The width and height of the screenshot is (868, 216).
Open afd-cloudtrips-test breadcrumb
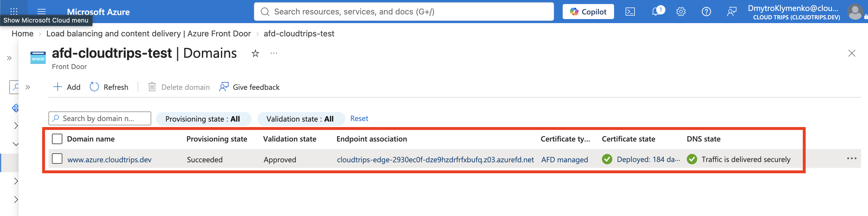(299, 34)
